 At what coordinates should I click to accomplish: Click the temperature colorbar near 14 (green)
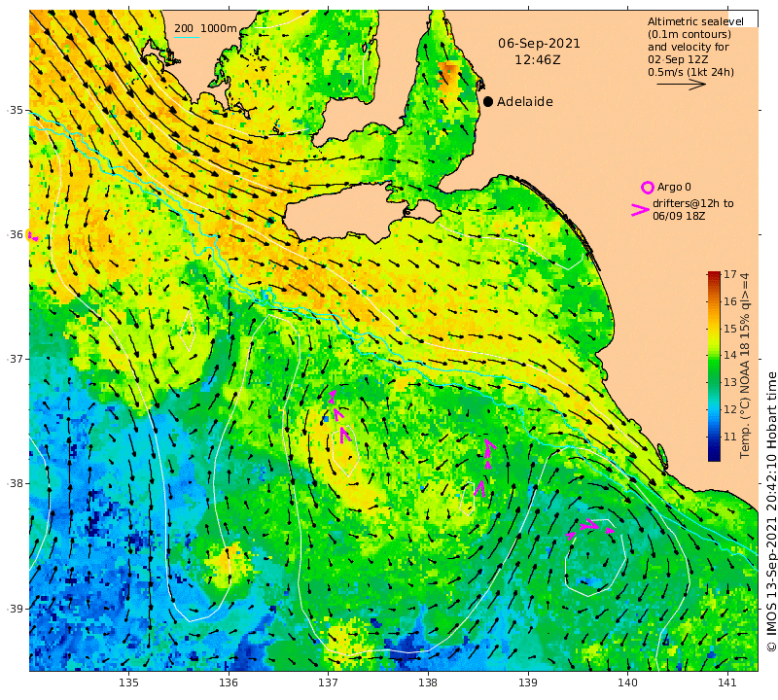(714, 355)
